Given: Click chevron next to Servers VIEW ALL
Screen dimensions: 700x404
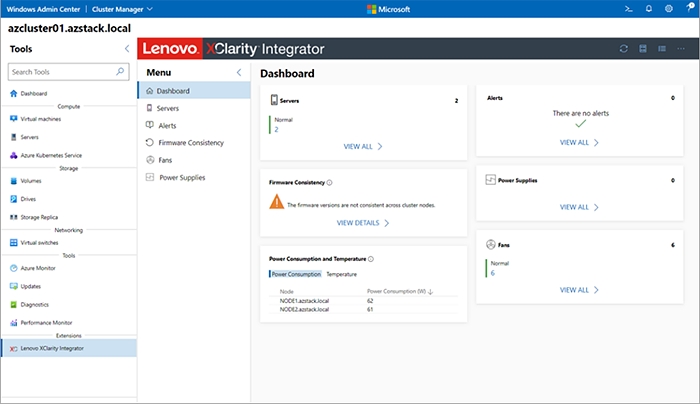Looking at the screenshot, I should pyautogui.click(x=380, y=146).
